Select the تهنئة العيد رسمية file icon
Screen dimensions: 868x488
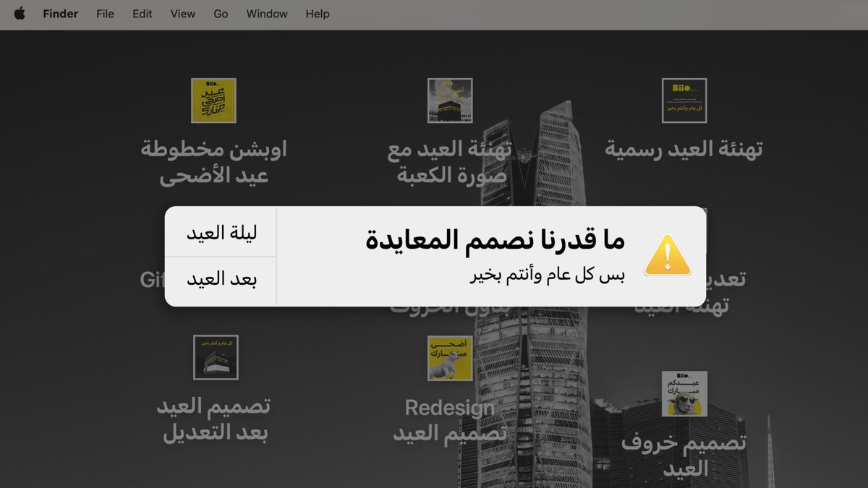pyautogui.click(x=684, y=100)
